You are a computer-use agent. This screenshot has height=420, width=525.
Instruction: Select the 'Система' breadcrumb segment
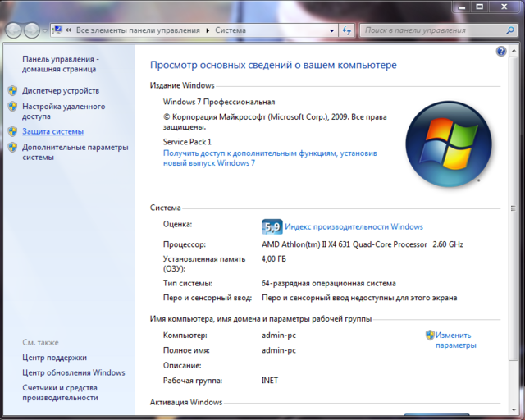(x=231, y=30)
